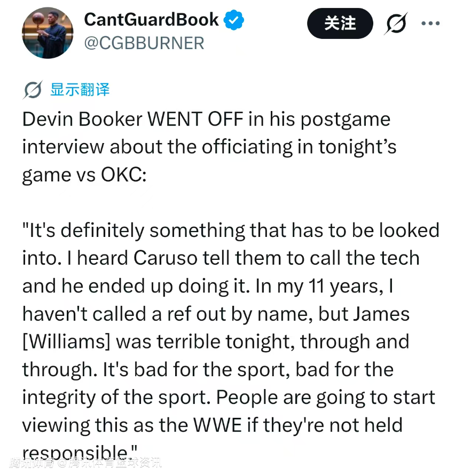Image resolution: width=455 pixels, height=476 pixels.
Task: Click the Grok icon beside the 关注 button
Action: pyautogui.click(x=396, y=23)
